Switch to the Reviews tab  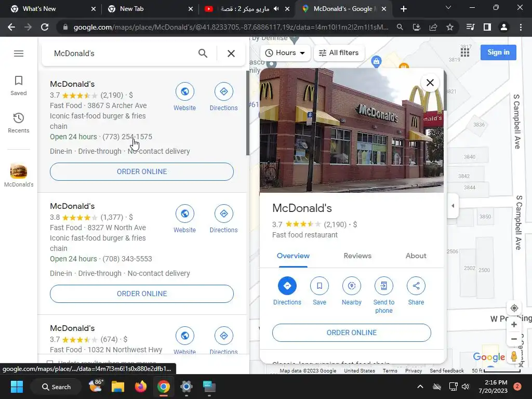click(357, 256)
